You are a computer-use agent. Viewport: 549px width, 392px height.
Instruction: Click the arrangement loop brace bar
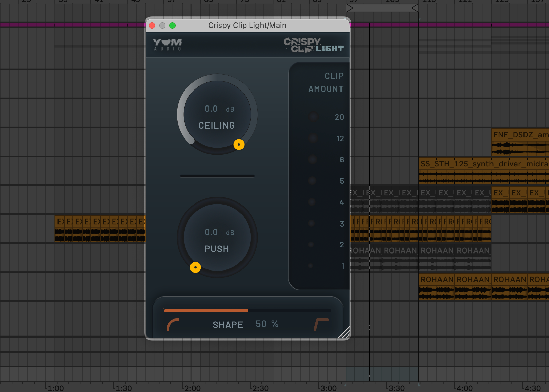pyautogui.click(x=382, y=8)
